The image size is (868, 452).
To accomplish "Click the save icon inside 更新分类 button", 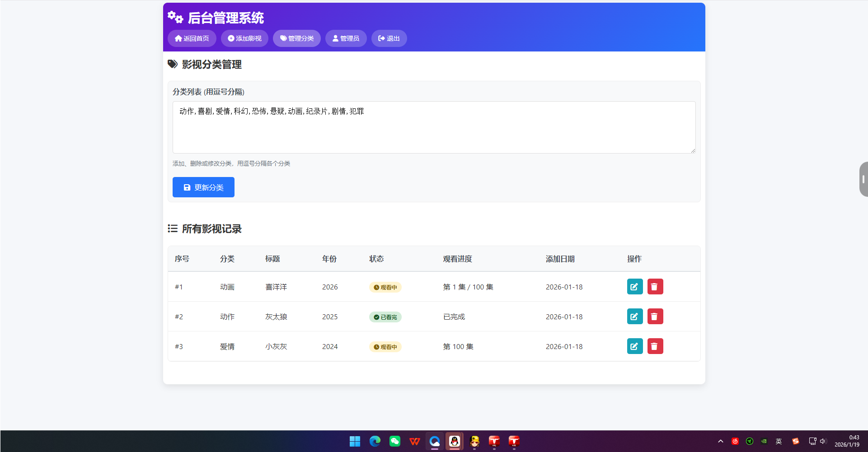I will click(187, 187).
